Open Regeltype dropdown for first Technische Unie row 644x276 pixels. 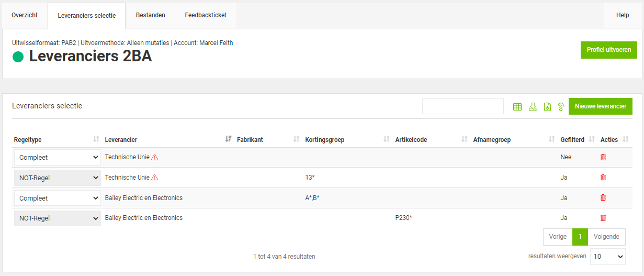click(x=57, y=157)
